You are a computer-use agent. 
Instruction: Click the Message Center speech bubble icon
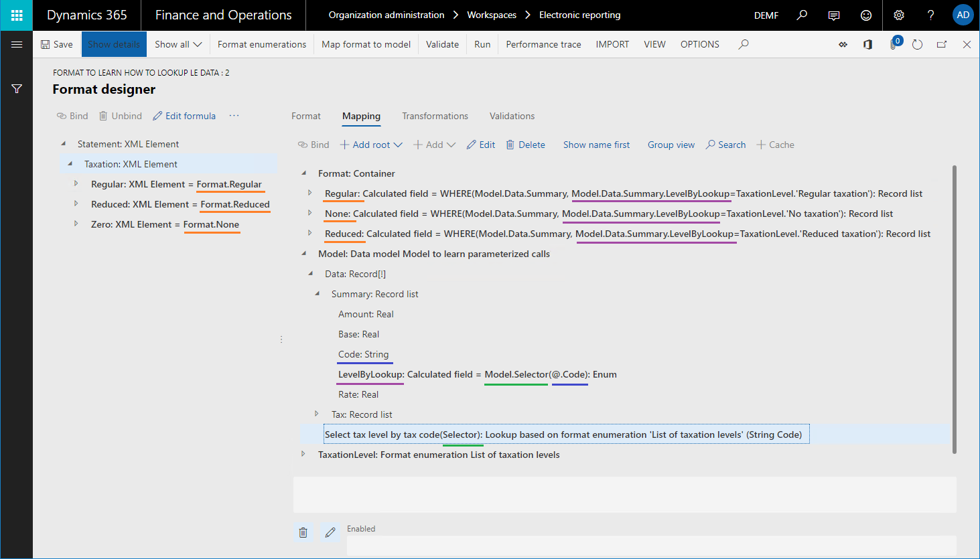(x=834, y=15)
